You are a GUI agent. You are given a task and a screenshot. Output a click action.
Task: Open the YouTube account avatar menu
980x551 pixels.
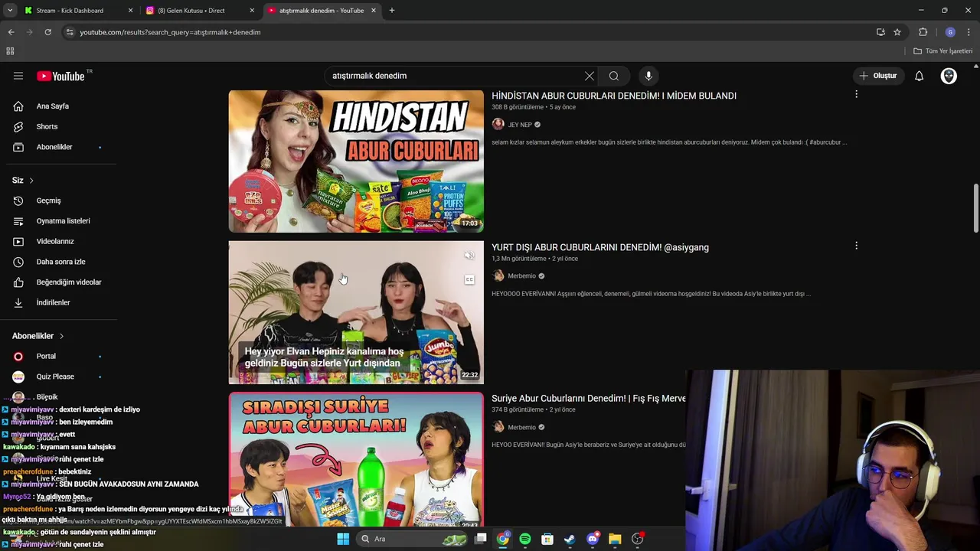(949, 76)
